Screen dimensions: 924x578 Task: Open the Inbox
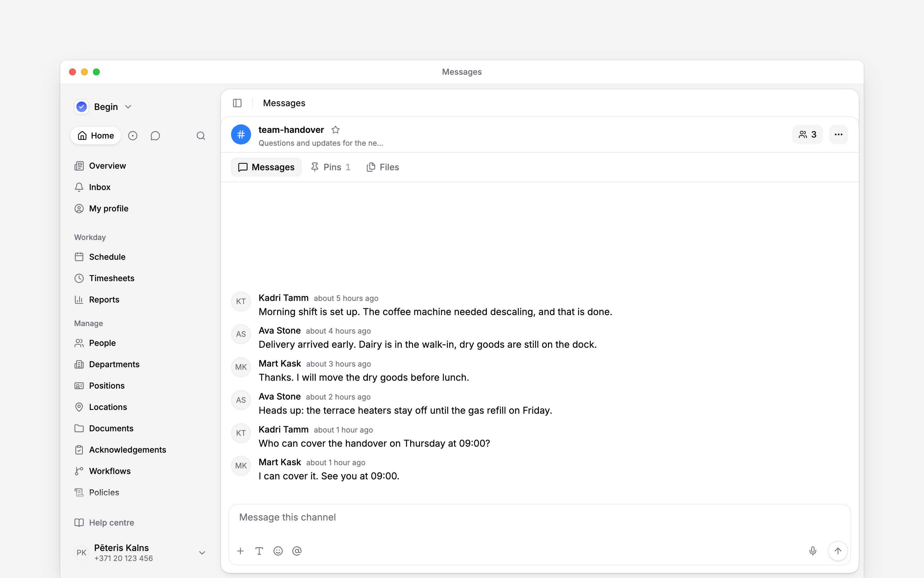(141, 187)
